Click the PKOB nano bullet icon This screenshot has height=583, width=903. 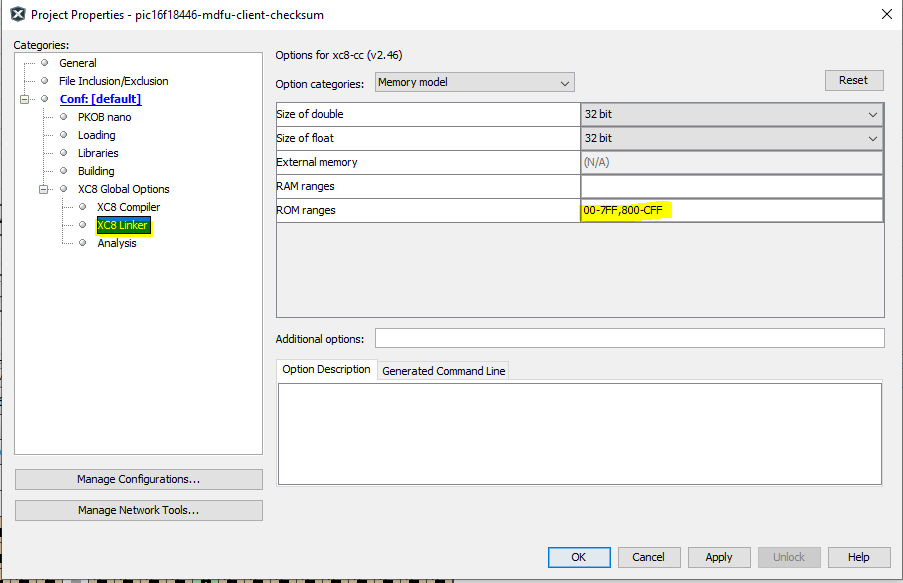click(x=63, y=116)
